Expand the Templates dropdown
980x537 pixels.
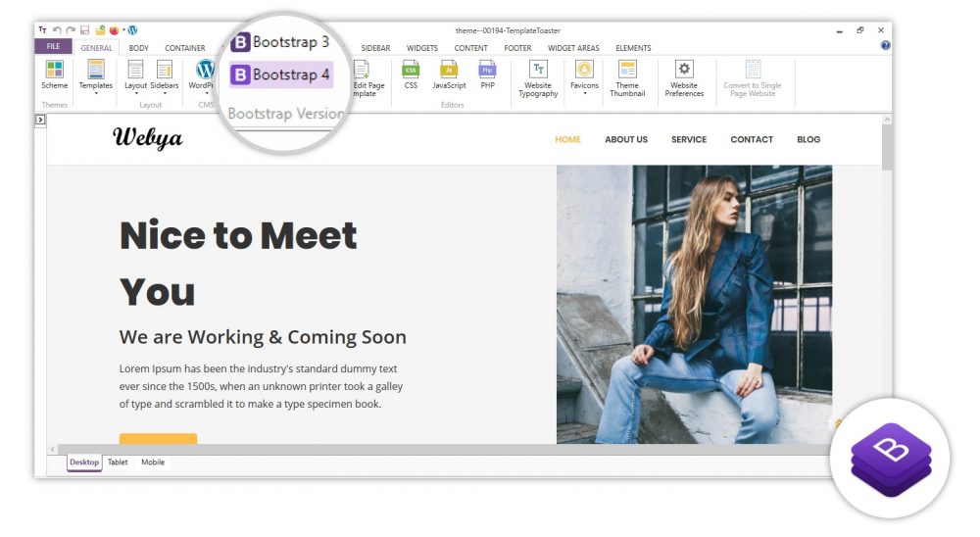pos(96,93)
